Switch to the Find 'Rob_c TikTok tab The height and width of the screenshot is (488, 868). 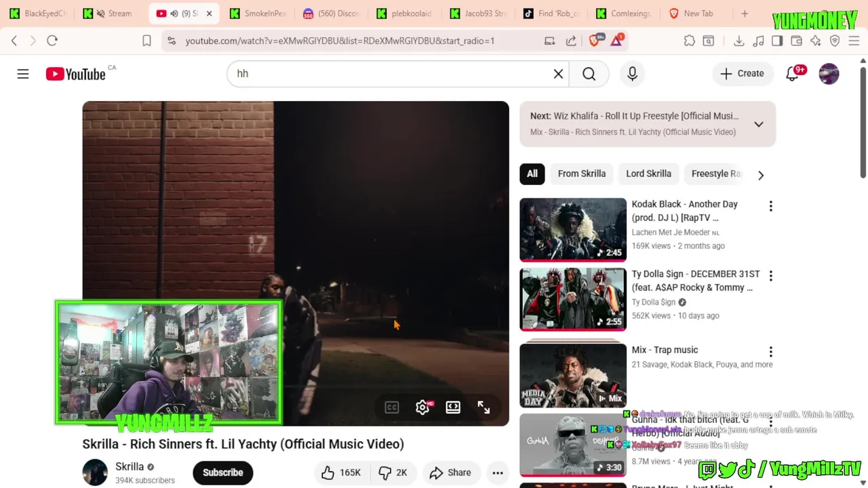551,14
